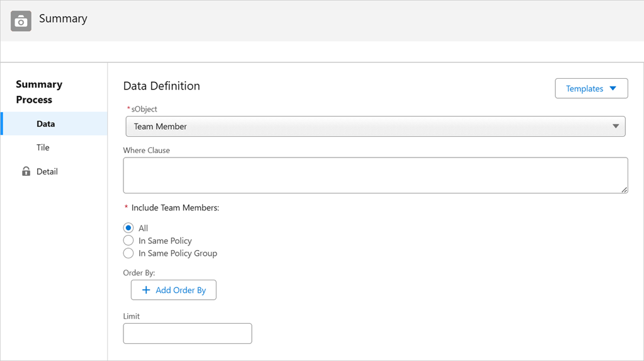644x361 pixels.
Task: Go to the Tile step
Action: pos(43,147)
